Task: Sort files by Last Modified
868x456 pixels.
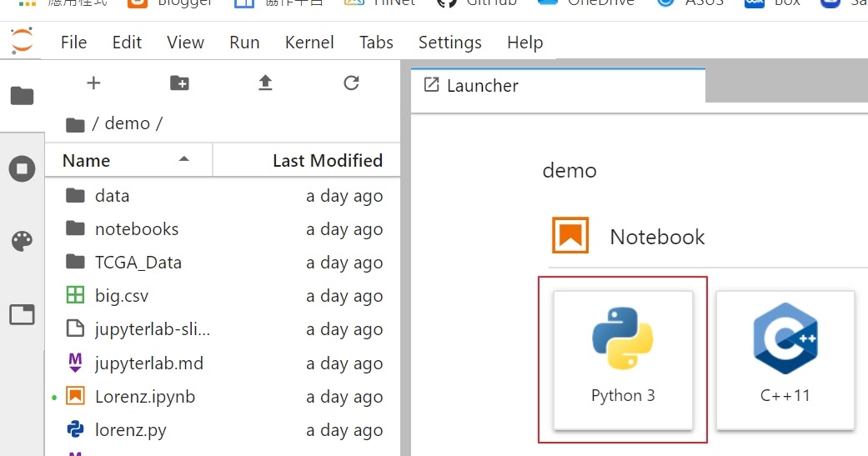Action: pyautogui.click(x=327, y=161)
